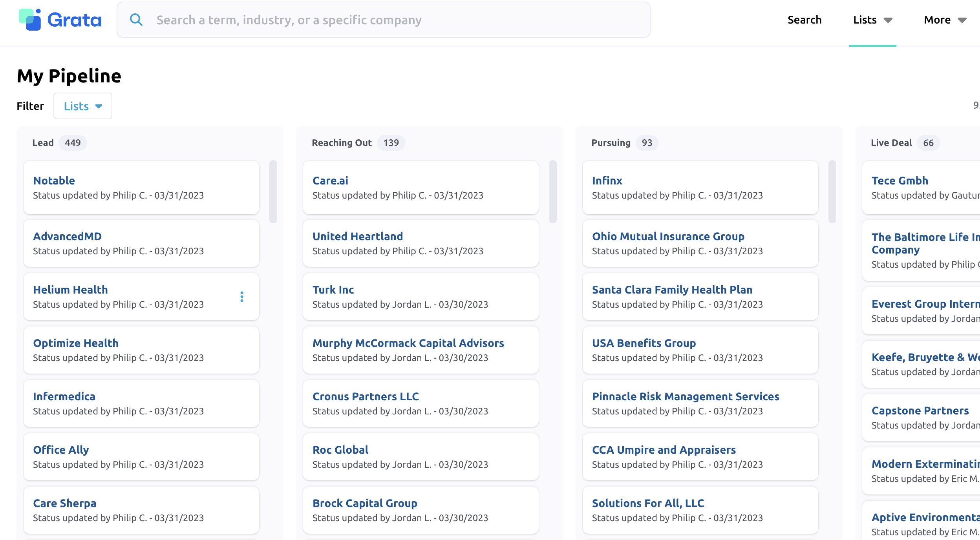Open Pinnacle Risk Management Services link

coord(686,396)
